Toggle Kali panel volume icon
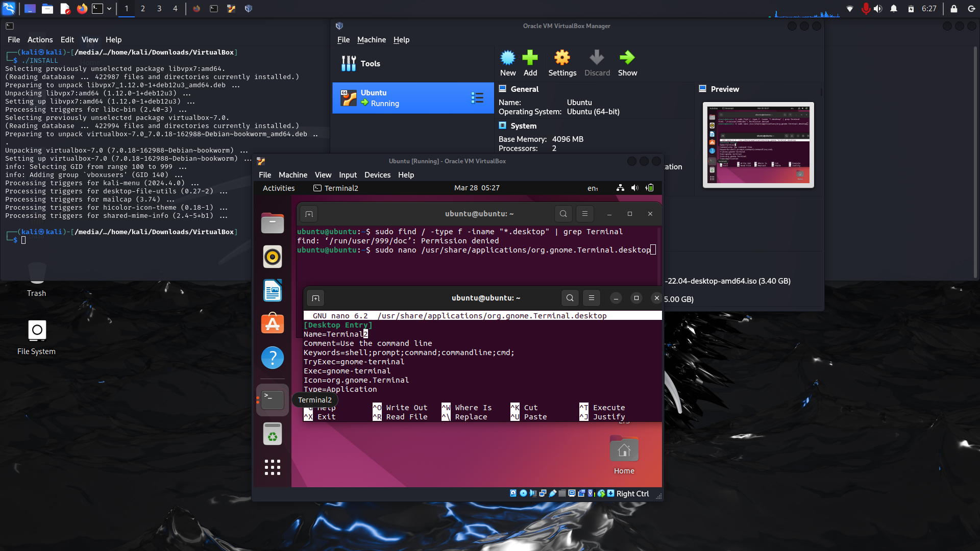Screen dimensions: 980x551 tap(878, 9)
